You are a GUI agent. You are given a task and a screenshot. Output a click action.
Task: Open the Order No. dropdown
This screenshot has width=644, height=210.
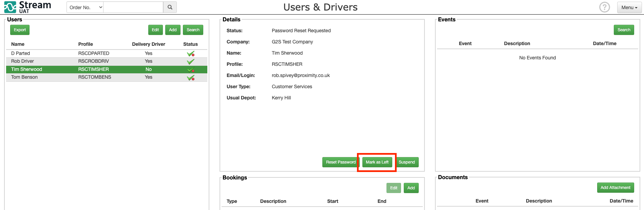(85, 7)
